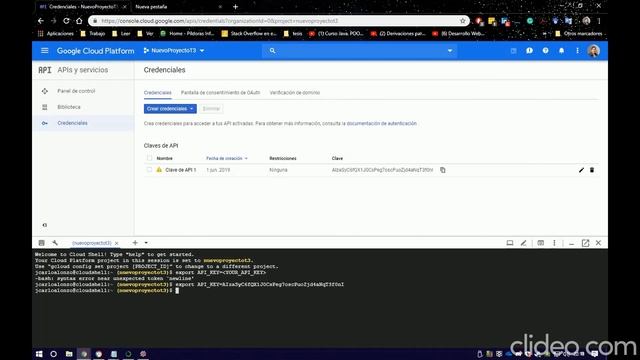Click the Restricciones column header
The image size is (640, 360).
(283, 158)
